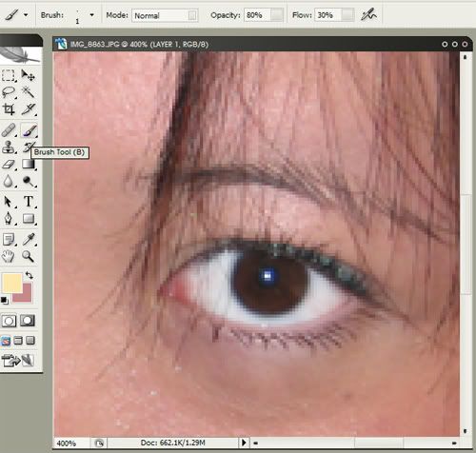The height and width of the screenshot is (453, 476).
Task: Click the vertical scrollbar down arrow
Action: pyautogui.click(x=466, y=431)
